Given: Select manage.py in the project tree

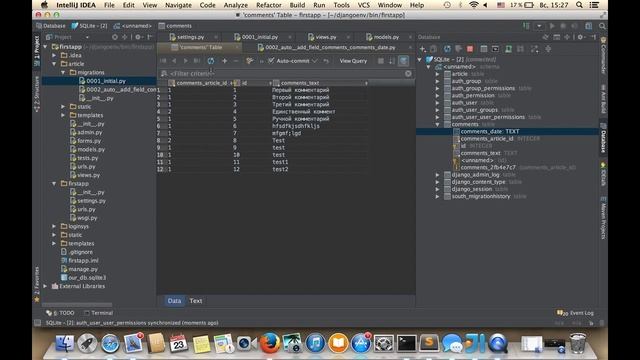Looking at the screenshot, I should click(83, 269).
